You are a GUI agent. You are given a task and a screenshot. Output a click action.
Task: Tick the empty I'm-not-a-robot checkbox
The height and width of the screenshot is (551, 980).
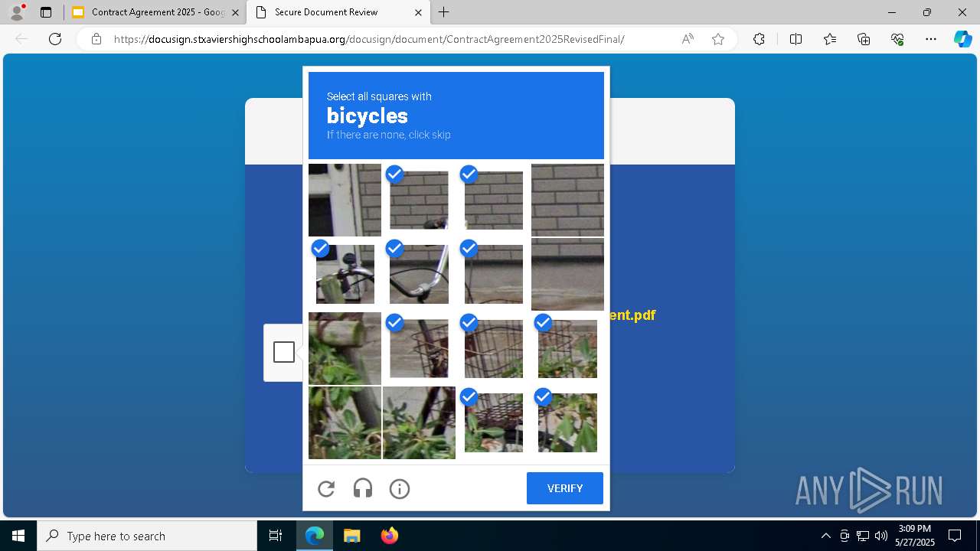click(284, 352)
